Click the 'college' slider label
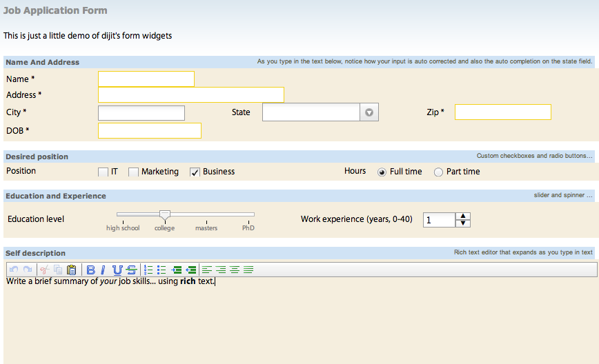Image resolution: width=599 pixels, height=364 pixels. click(165, 228)
